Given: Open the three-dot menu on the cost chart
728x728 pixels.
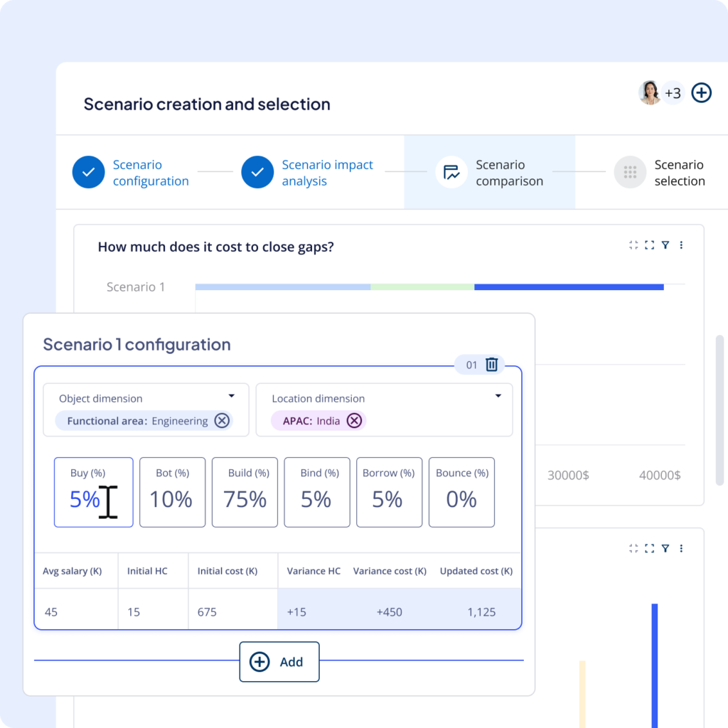Looking at the screenshot, I should (681, 245).
